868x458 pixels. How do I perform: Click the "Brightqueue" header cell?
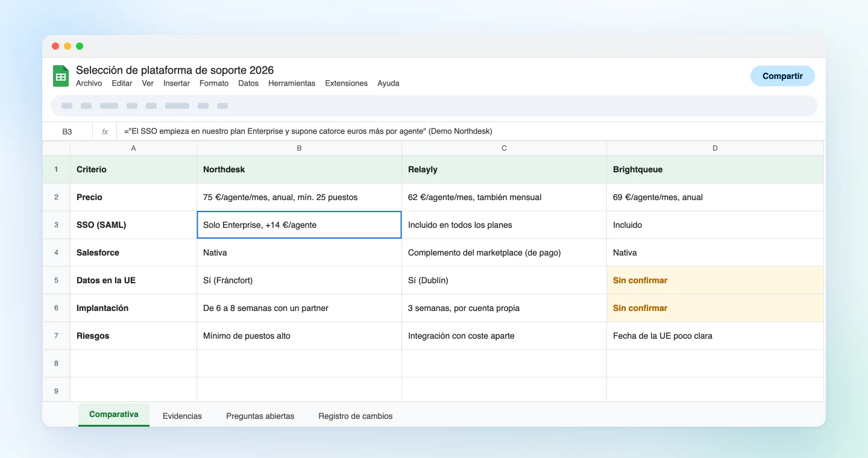[715, 169]
